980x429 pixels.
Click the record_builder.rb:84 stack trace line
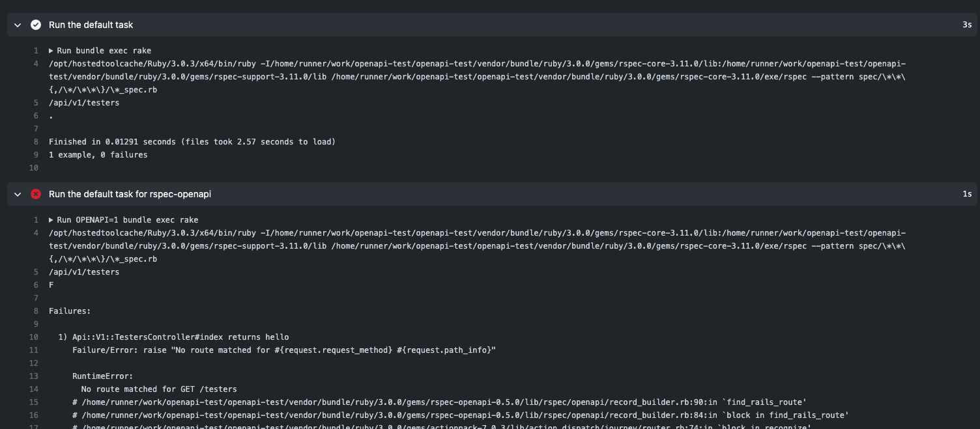pos(460,415)
